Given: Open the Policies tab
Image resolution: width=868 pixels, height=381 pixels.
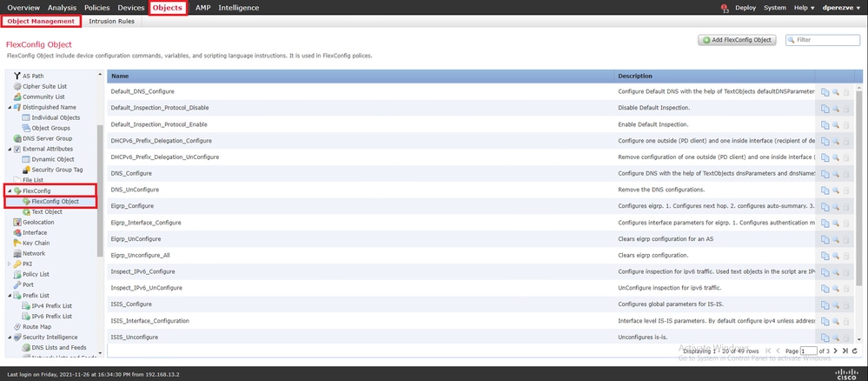Looking at the screenshot, I should click(96, 8).
